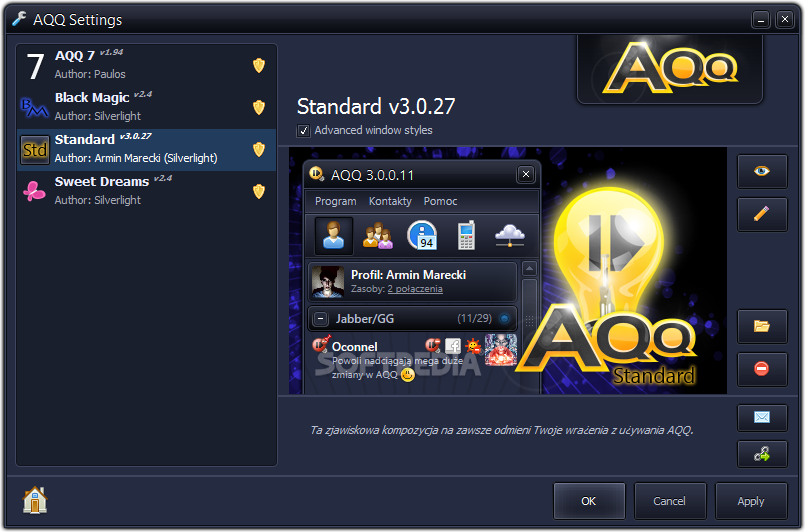The width and height of the screenshot is (805, 532).
Task: Click the Jabber/GG status indicator dot
Action: (x=505, y=319)
